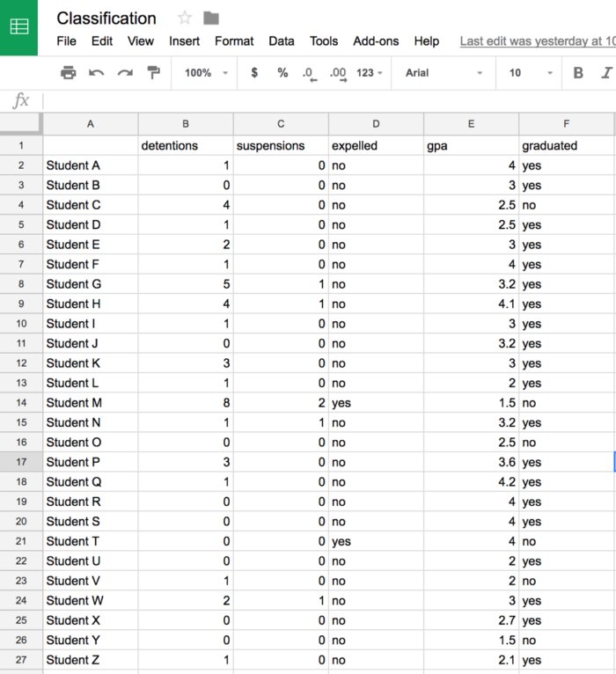The width and height of the screenshot is (616, 674).
Task: Open the font size 10 dropdown
Action: pos(531,73)
